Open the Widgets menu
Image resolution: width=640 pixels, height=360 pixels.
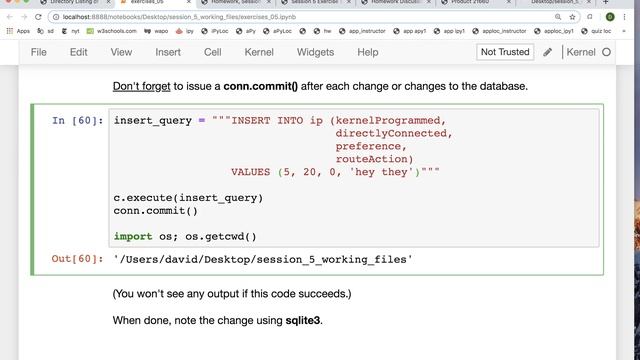[x=315, y=52]
